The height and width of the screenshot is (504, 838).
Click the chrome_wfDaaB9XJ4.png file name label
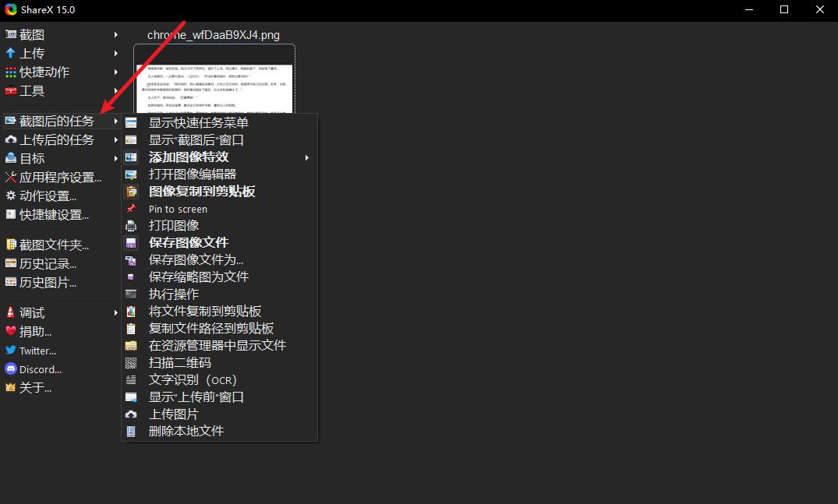(x=214, y=35)
